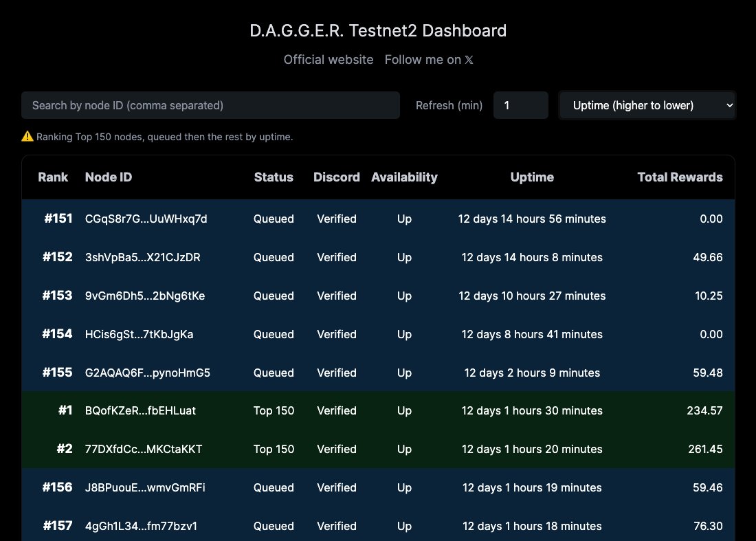Click the D.A.G.G.E.R. Testnet2 Dashboard title
The image size is (756, 541).
click(378, 30)
